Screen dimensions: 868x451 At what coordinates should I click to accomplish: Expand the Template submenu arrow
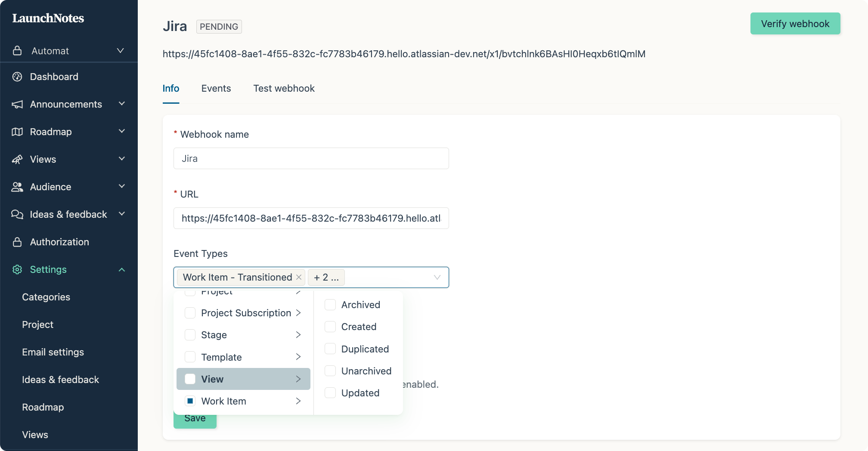point(298,357)
